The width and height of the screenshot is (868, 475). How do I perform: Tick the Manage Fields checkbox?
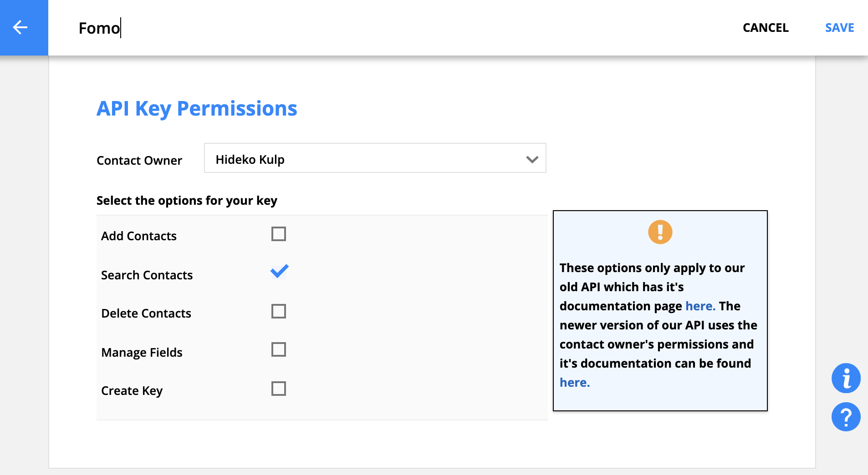pos(279,349)
